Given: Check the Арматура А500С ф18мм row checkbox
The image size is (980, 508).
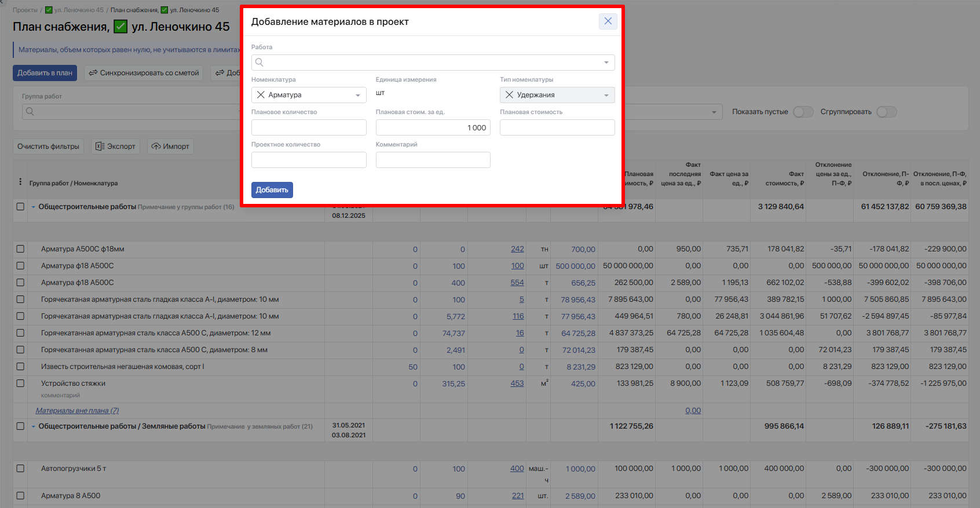Looking at the screenshot, I should tap(20, 249).
